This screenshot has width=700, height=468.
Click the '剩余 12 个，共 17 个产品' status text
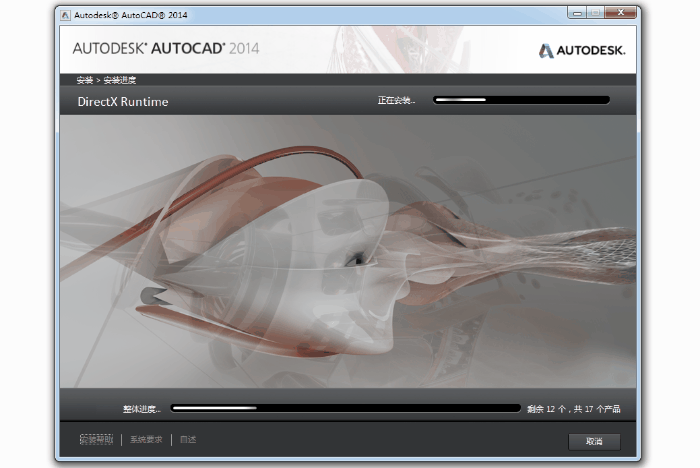pyautogui.click(x=574, y=409)
